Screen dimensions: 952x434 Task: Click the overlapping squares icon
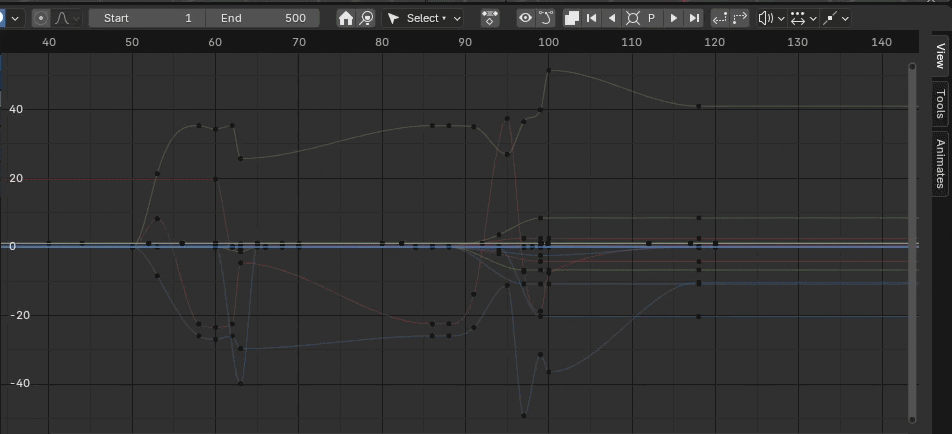pyautogui.click(x=572, y=18)
